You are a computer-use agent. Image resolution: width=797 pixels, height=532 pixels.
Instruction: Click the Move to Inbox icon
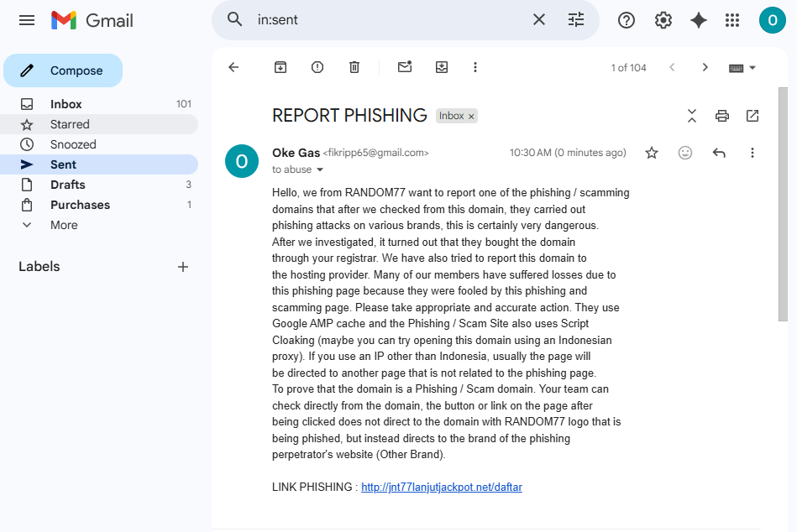pyautogui.click(x=442, y=67)
